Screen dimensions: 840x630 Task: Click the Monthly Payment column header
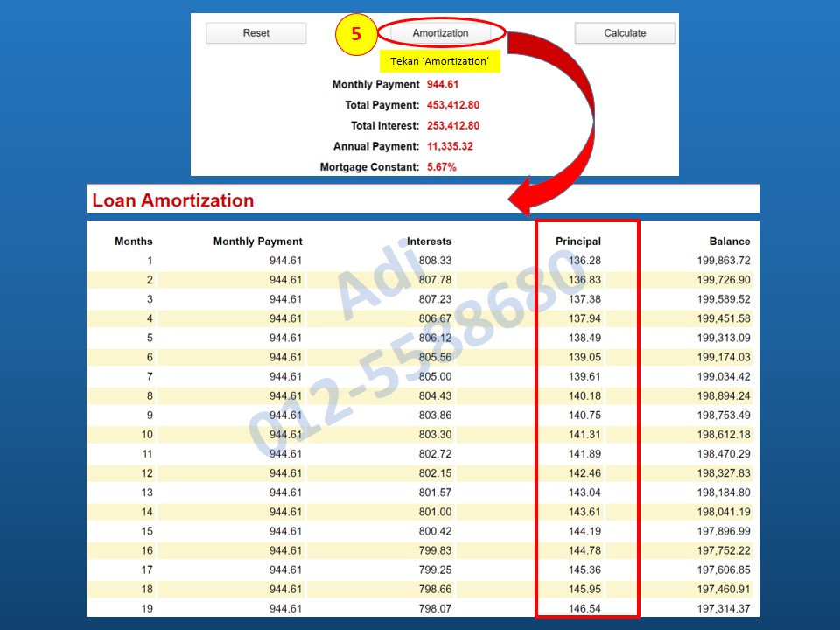click(258, 241)
